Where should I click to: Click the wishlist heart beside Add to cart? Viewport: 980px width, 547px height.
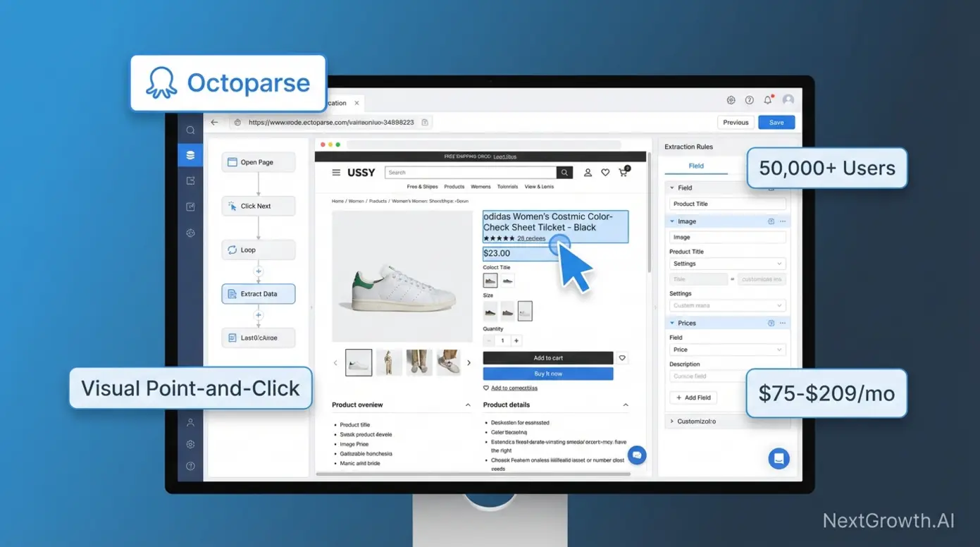pos(622,358)
